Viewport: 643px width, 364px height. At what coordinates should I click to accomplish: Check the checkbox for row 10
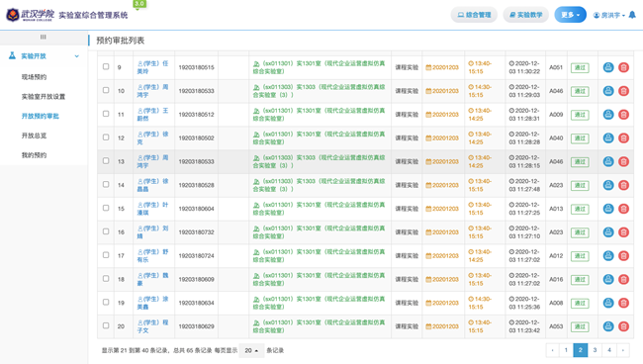(x=106, y=90)
